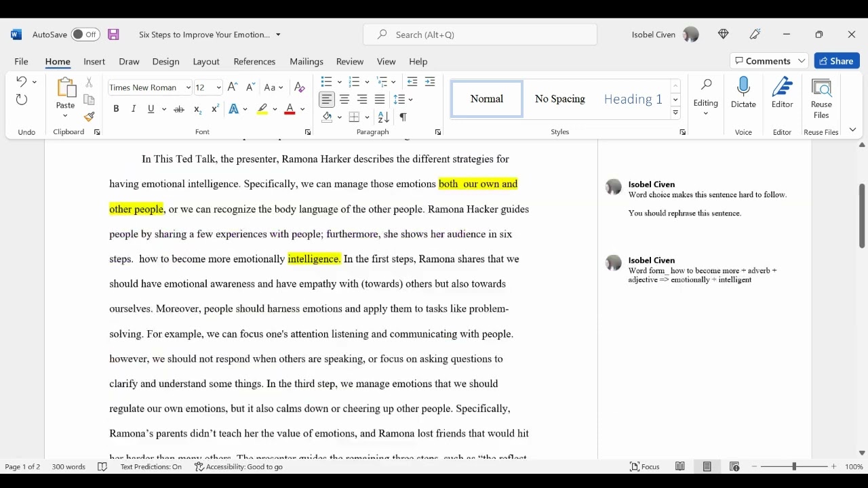Toggle Italic formatting
The width and height of the screenshot is (868, 488).
134,109
